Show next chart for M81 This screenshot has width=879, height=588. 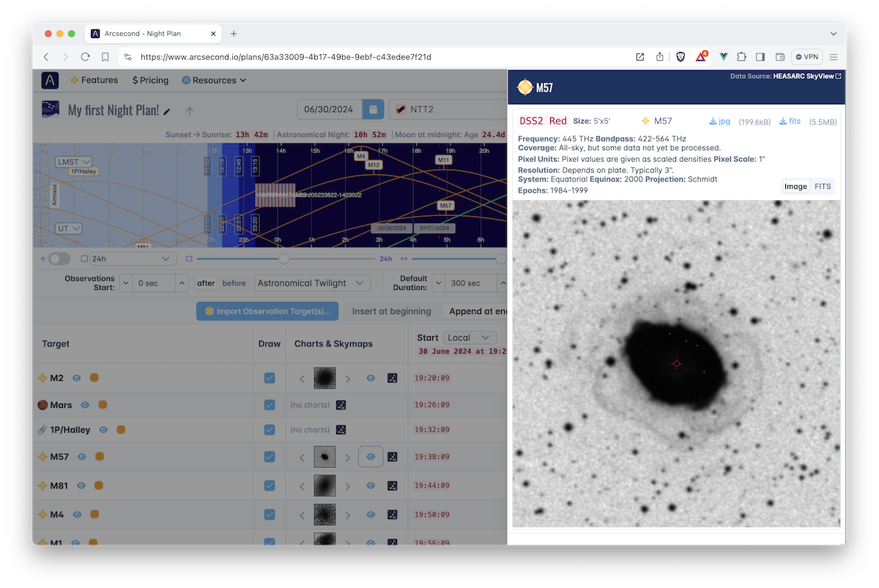point(348,485)
